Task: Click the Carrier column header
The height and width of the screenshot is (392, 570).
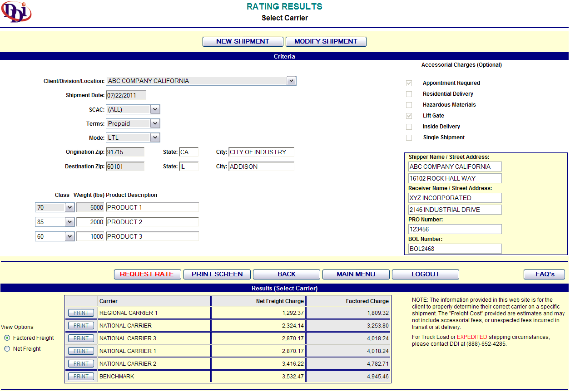Action: coord(154,301)
